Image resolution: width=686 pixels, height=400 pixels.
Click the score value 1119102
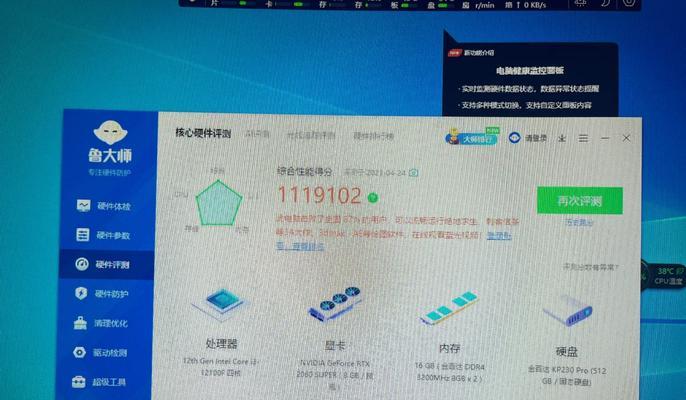(x=319, y=195)
